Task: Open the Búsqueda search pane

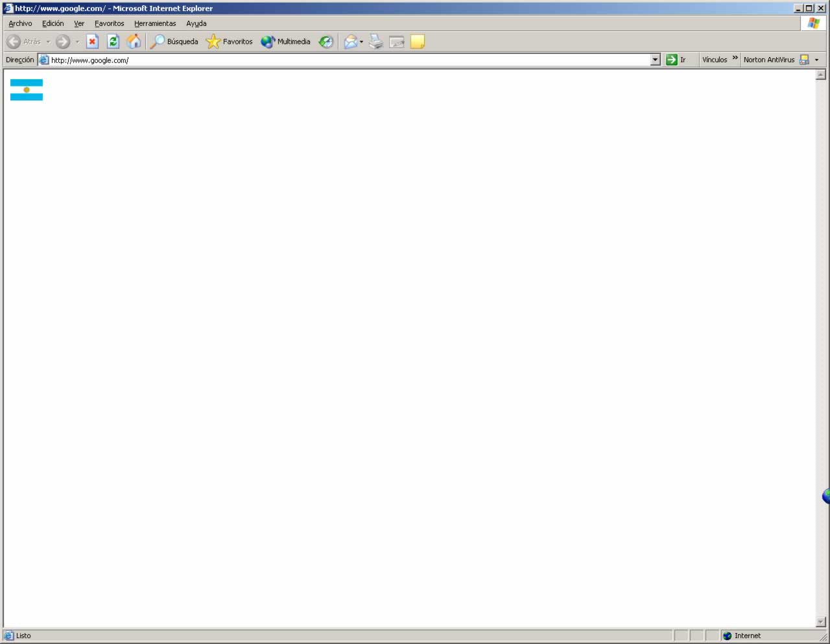Action: pos(174,42)
